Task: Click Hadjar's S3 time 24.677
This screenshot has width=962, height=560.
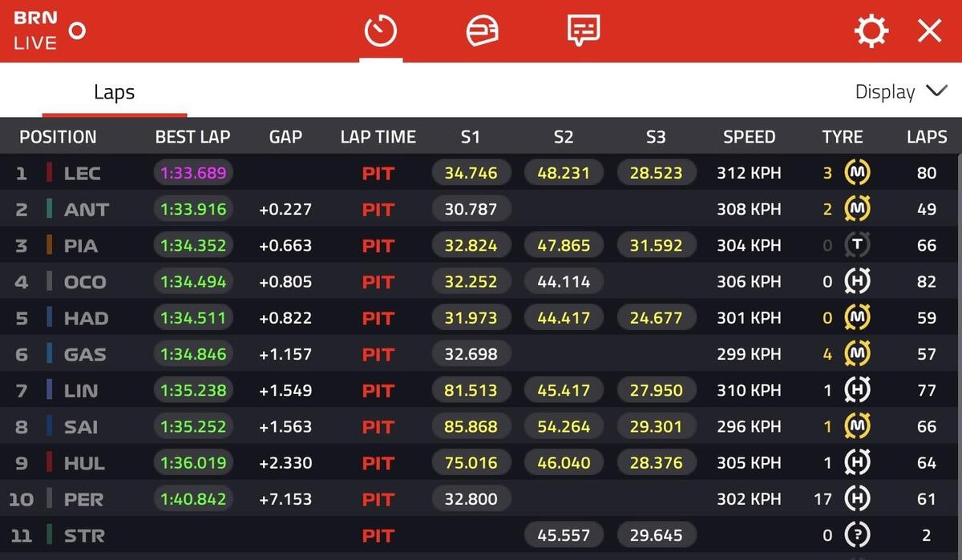Action: [656, 318]
